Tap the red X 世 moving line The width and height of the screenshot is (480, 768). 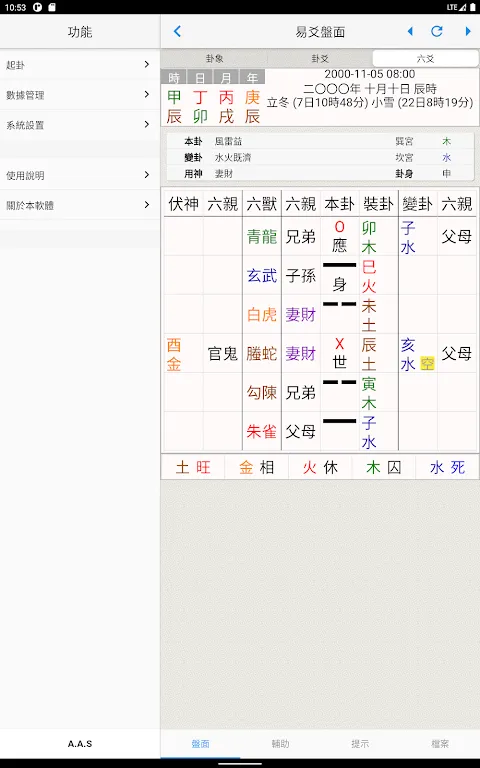point(339,353)
